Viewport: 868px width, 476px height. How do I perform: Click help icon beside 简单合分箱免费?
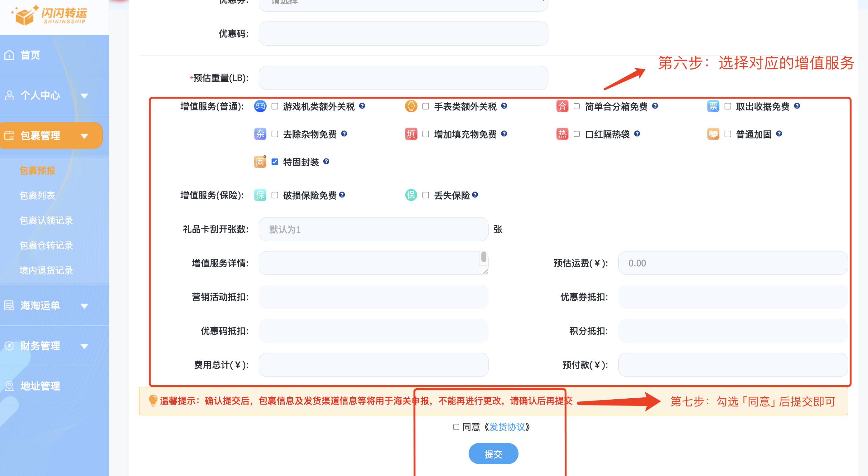pos(655,106)
